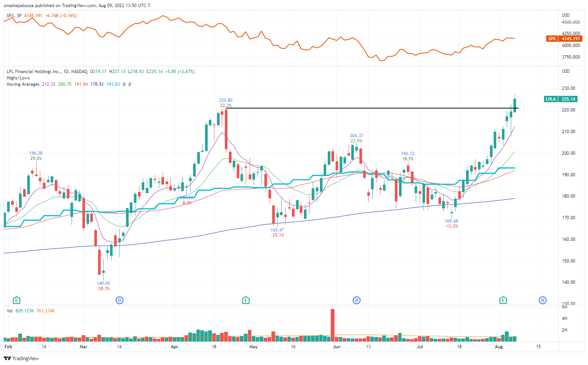Click the LPL Financial Holdings Inc. title

pyautogui.click(x=33, y=72)
